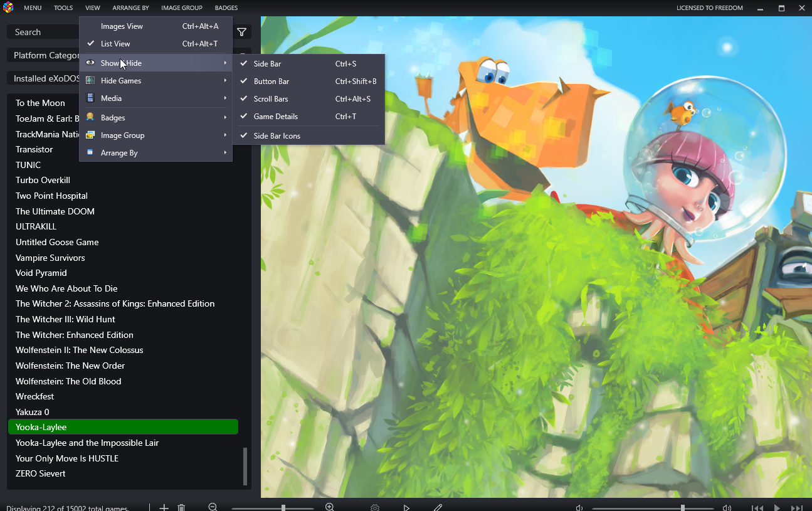Select The Witcher III: Wild Hunt
The height and width of the screenshot is (511, 812).
point(123,319)
